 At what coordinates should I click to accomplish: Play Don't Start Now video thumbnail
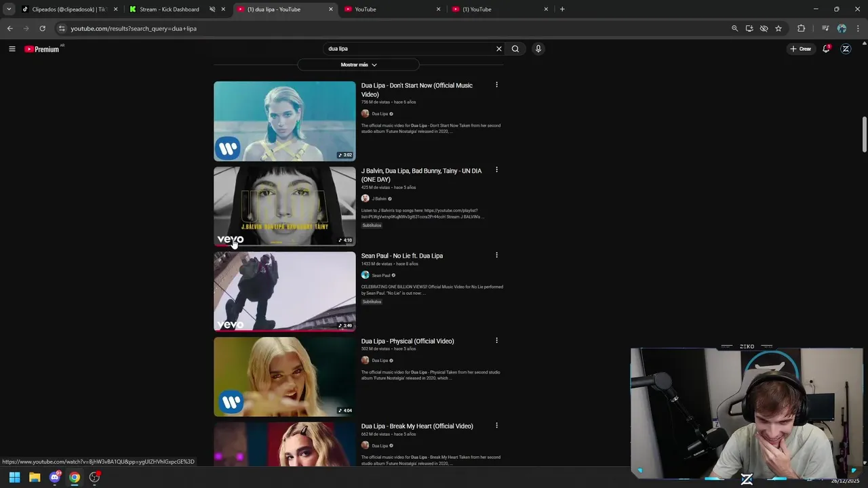[285, 121]
